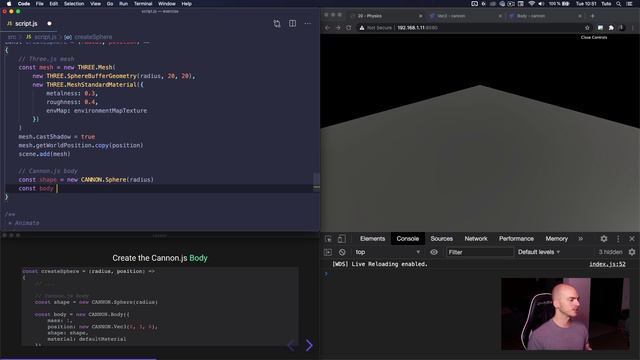The height and width of the screenshot is (360, 640).
Task: Open the DevTools Sources tab
Action: pos(441,239)
